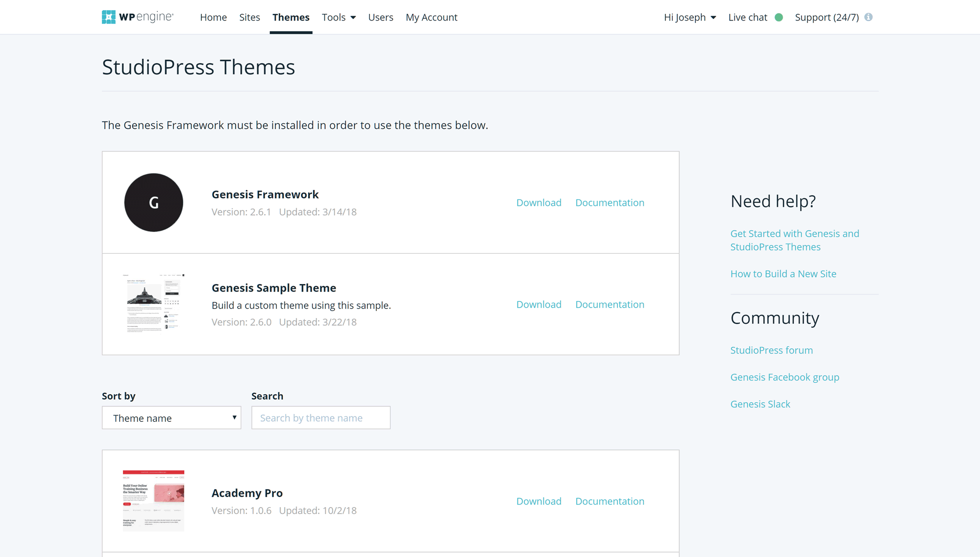Screen dimensions: 980x557
Task: Click the green Live chat status dot
Action: click(779, 17)
